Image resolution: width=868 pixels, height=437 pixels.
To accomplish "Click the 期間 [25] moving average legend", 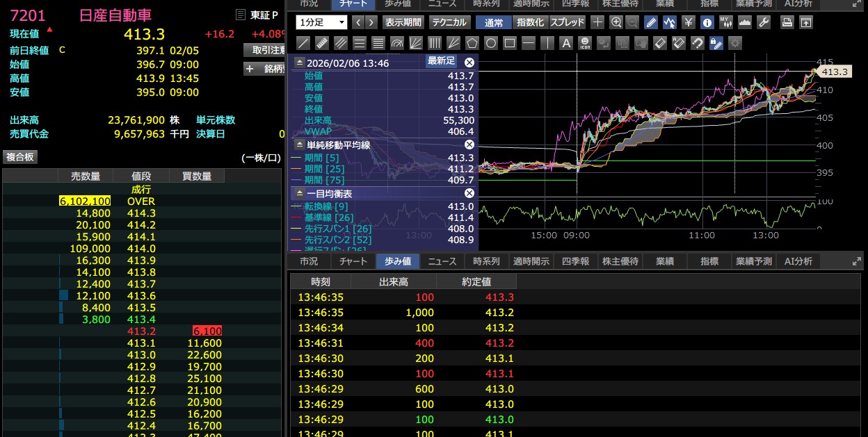I will point(325,169).
